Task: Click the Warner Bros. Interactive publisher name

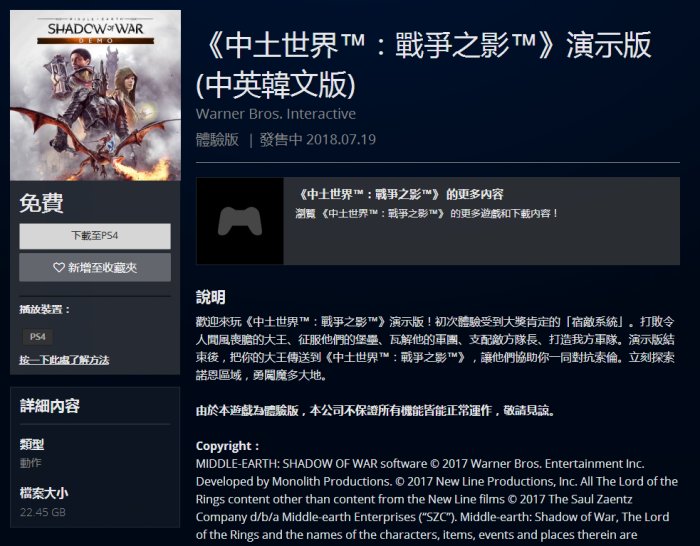Action: pyautogui.click(x=276, y=114)
